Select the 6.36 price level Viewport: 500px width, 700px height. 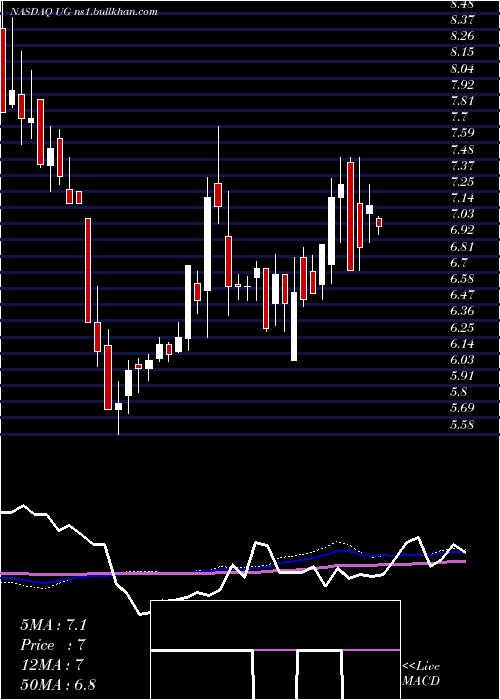click(463, 311)
